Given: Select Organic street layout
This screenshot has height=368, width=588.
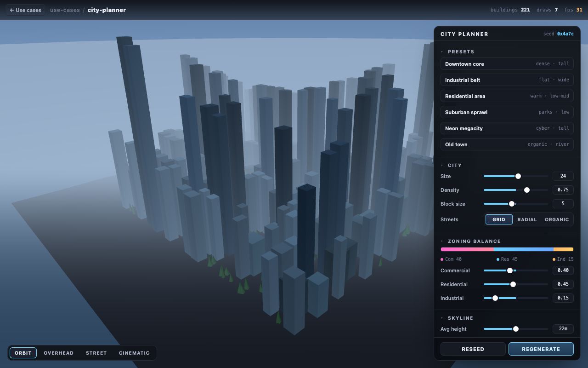Looking at the screenshot, I should tap(557, 219).
